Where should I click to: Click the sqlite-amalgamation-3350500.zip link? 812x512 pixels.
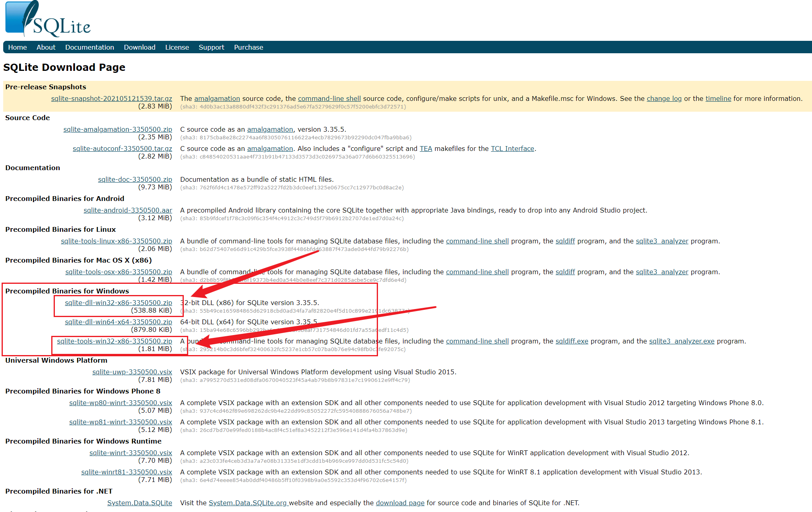(x=117, y=129)
